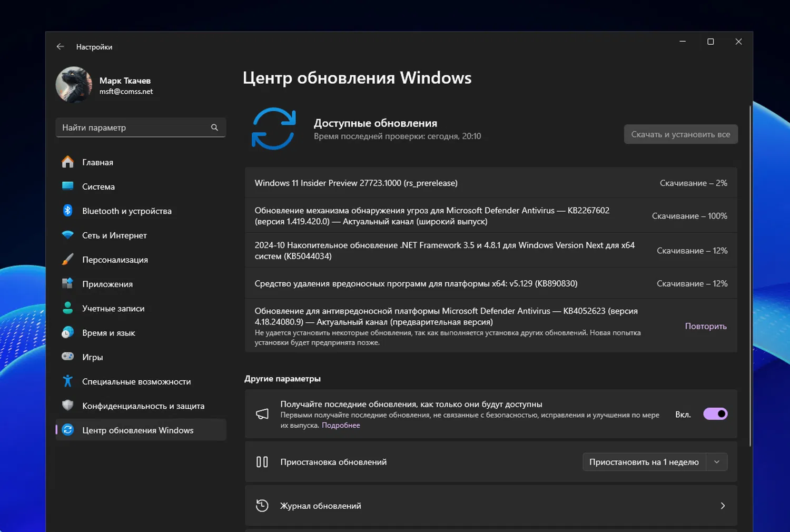The height and width of the screenshot is (532, 790).
Task: Select the Время и язык icon
Action: pos(68,332)
